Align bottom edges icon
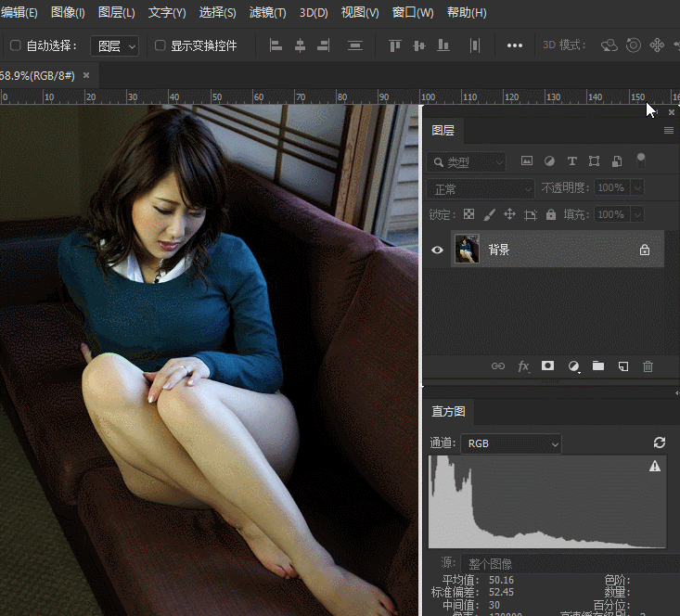680x616 pixels. [443, 45]
